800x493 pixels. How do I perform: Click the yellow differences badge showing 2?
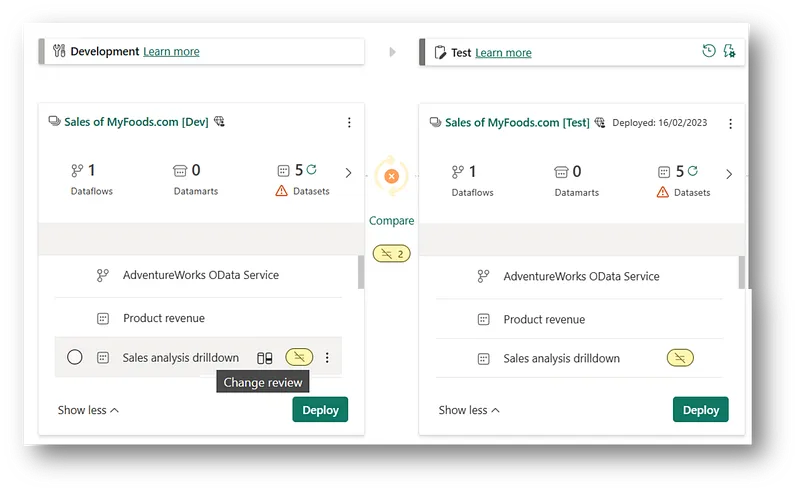coord(391,254)
